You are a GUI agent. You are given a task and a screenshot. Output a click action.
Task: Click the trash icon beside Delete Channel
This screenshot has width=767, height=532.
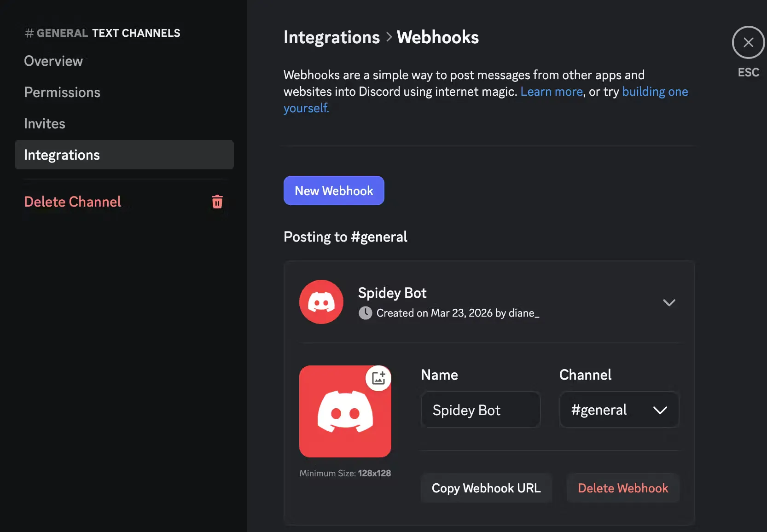(x=217, y=202)
